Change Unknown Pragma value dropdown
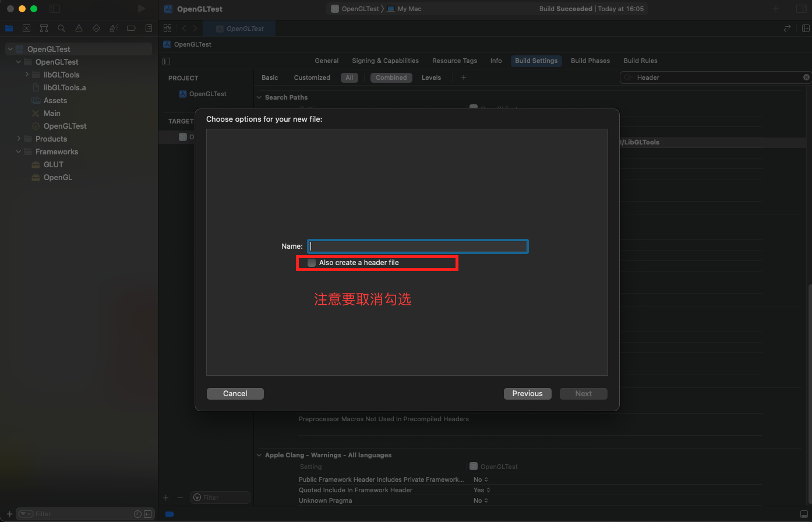812x522 pixels. (x=481, y=500)
